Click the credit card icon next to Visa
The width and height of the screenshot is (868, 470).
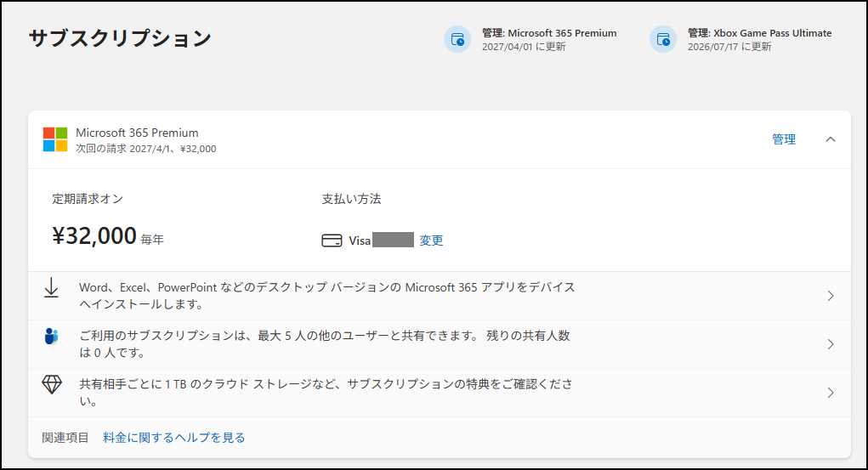(x=332, y=241)
